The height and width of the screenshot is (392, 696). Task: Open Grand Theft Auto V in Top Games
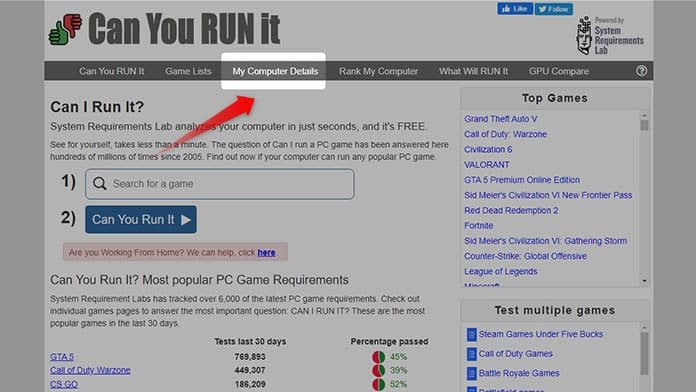[x=501, y=119]
